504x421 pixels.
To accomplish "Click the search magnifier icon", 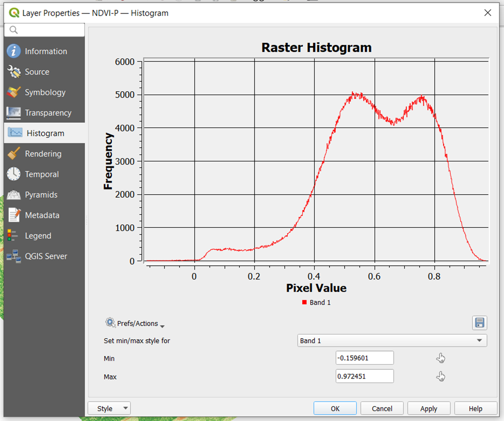I will click(13, 30).
